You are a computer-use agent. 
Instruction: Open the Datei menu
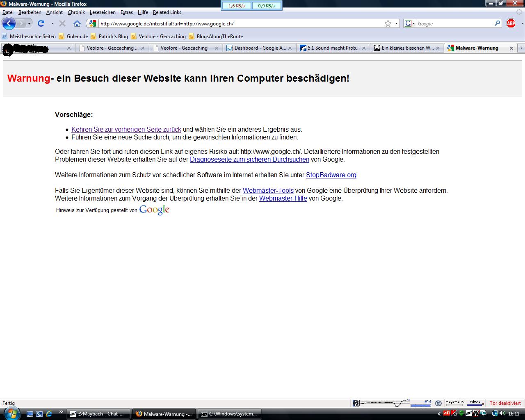pyautogui.click(x=8, y=12)
